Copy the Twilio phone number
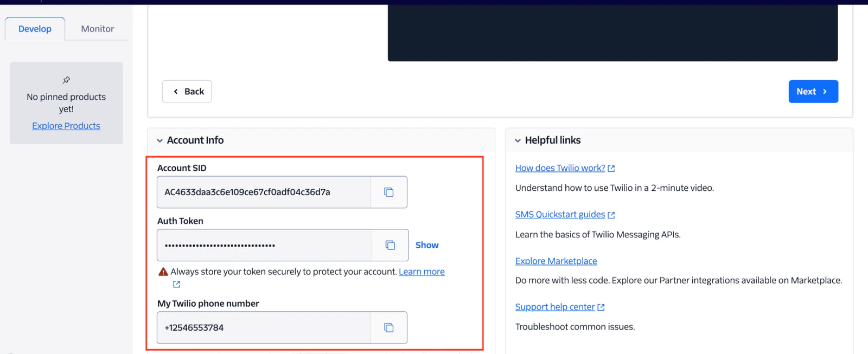The width and height of the screenshot is (868, 354). (388, 327)
